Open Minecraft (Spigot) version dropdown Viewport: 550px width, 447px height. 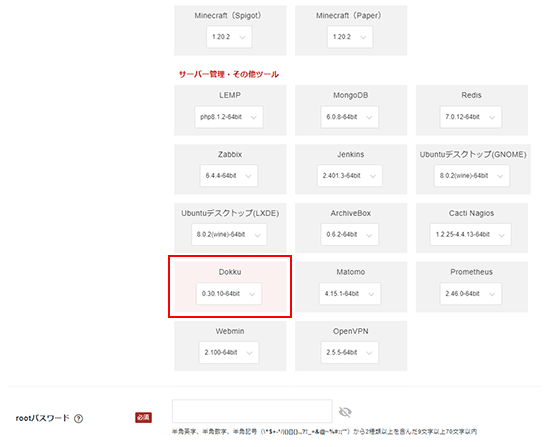(x=229, y=37)
